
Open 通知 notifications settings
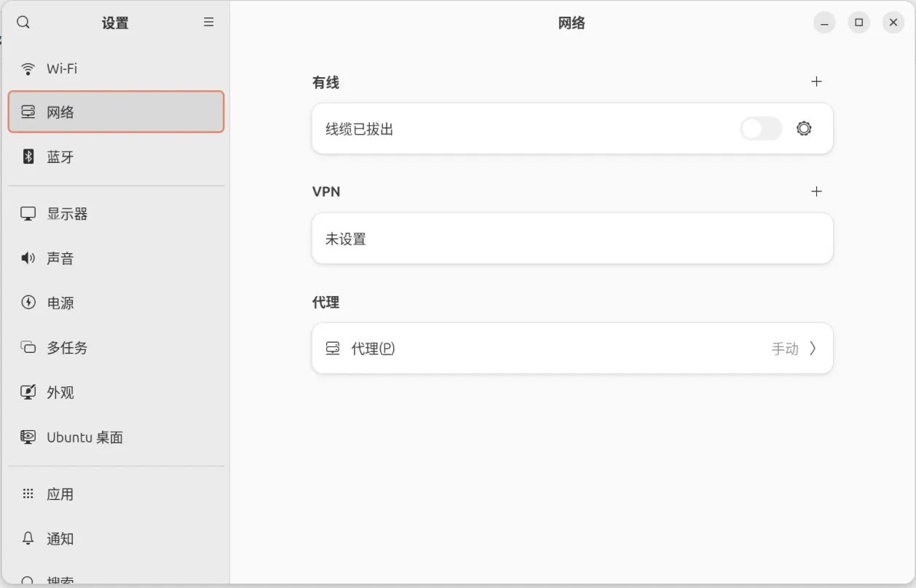click(x=60, y=539)
